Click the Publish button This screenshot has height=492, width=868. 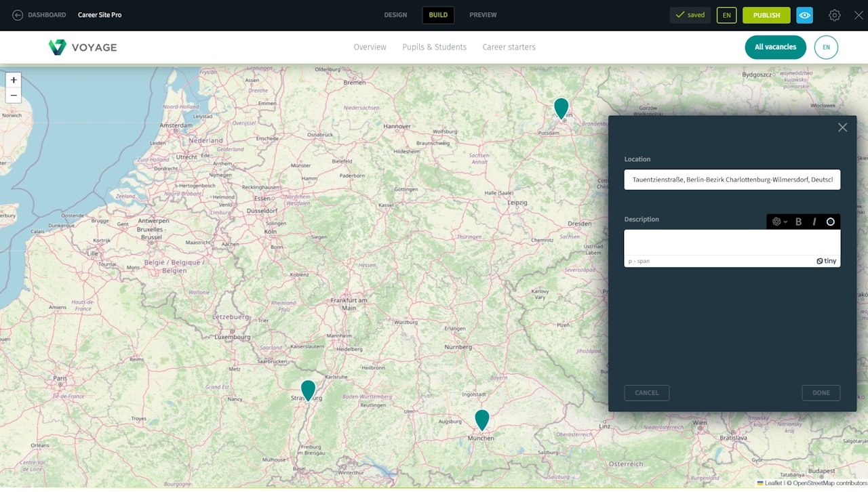(766, 15)
